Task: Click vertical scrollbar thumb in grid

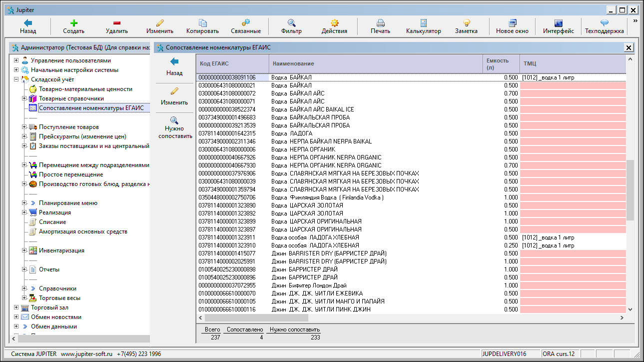Action: coord(630,190)
